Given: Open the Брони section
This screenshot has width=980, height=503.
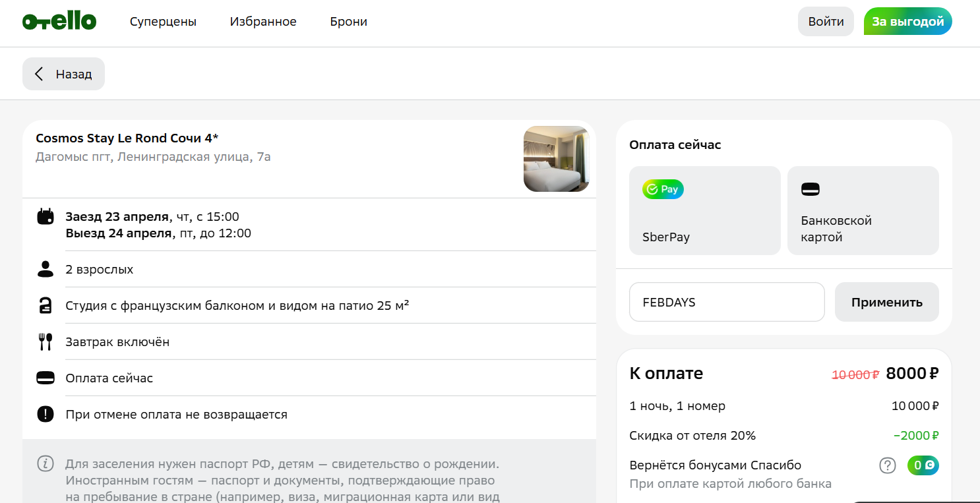Looking at the screenshot, I should click(x=348, y=22).
